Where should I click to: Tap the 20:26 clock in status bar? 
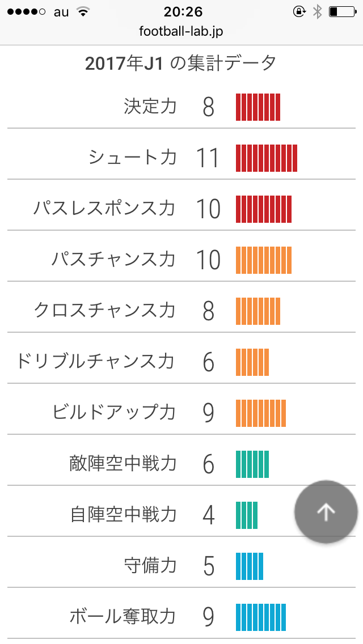pos(181,11)
